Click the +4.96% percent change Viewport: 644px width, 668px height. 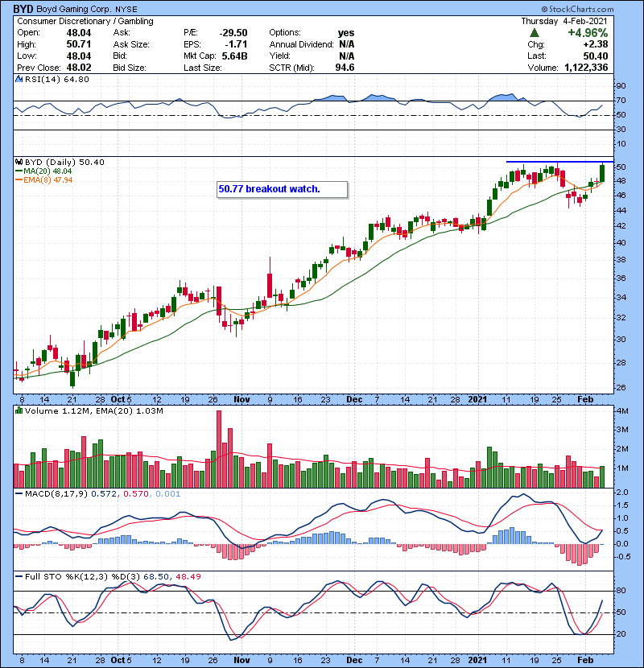click(588, 33)
